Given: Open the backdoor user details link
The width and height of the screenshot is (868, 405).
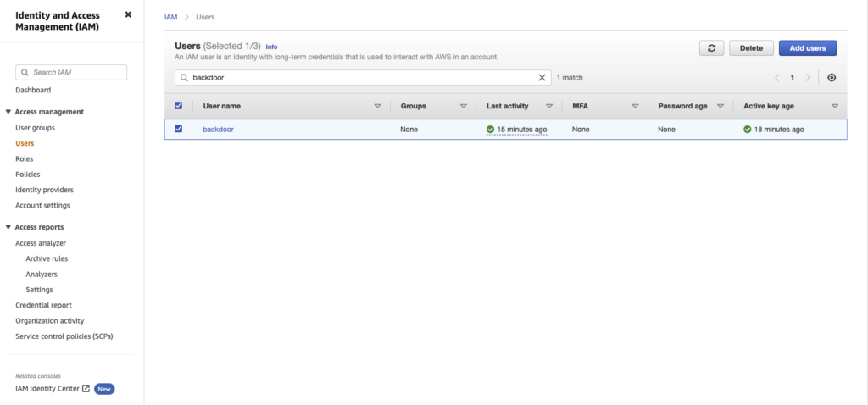Looking at the screenshot, I should 218,130.
